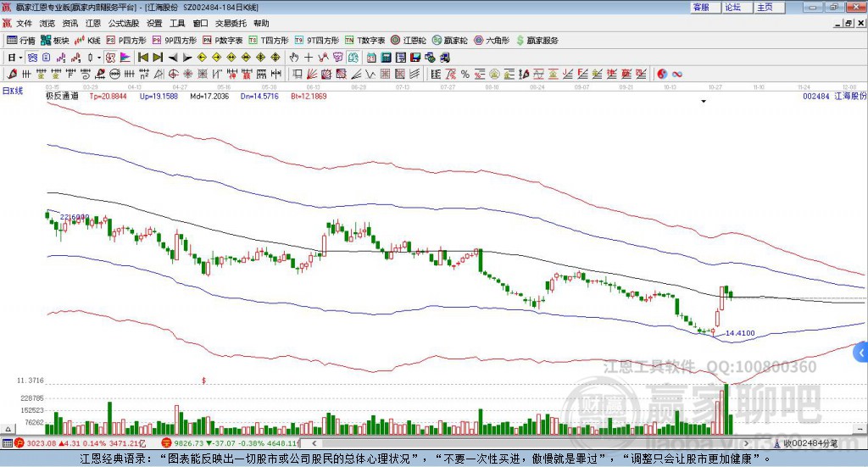Click the 沪 Shanghai index status entry
868x467 pixels.
coord(81,443)
